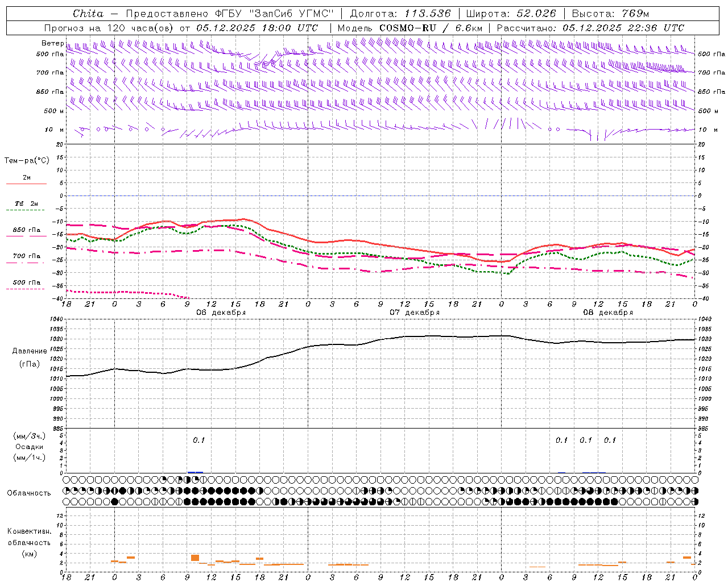This screenshot has width=728, height=582.
Task: Click the "Облачность" cloud cover label
Action: pos(29,493)
